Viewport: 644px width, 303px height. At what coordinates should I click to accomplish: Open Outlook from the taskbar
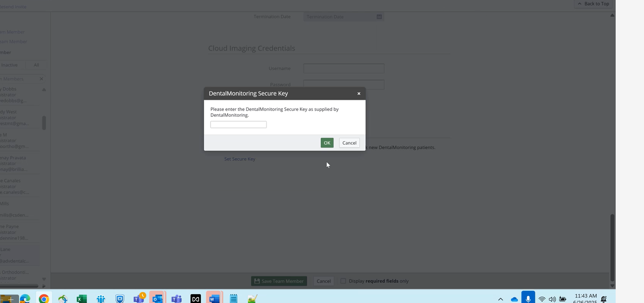(x=157, y=299)
